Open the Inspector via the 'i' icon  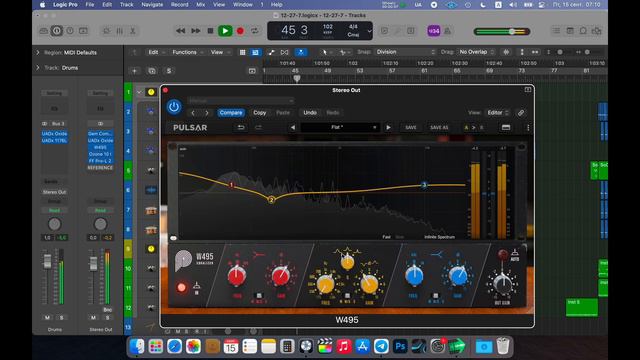(x=57, y=31)
